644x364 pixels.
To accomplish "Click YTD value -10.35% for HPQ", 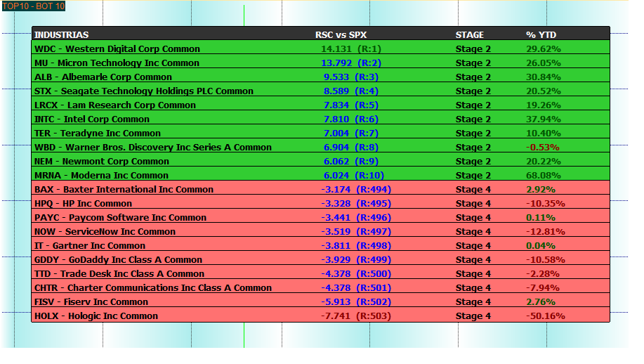I will (546, 203).
